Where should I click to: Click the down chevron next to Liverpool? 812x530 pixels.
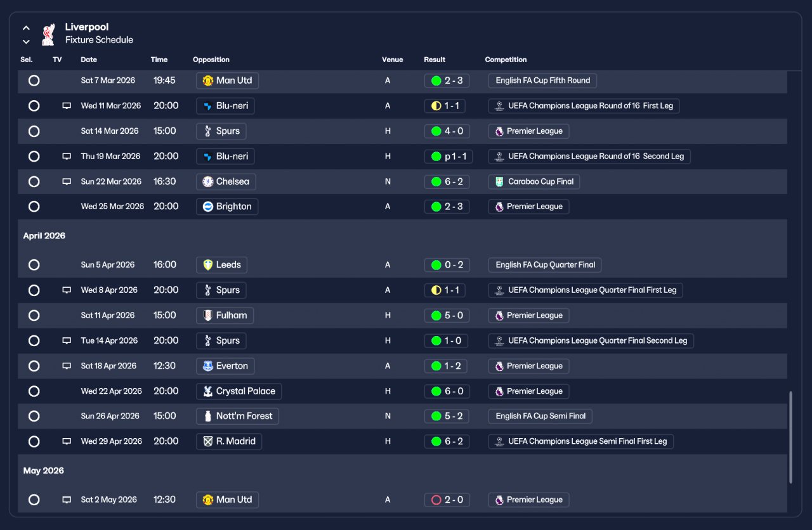pos(26,42)
